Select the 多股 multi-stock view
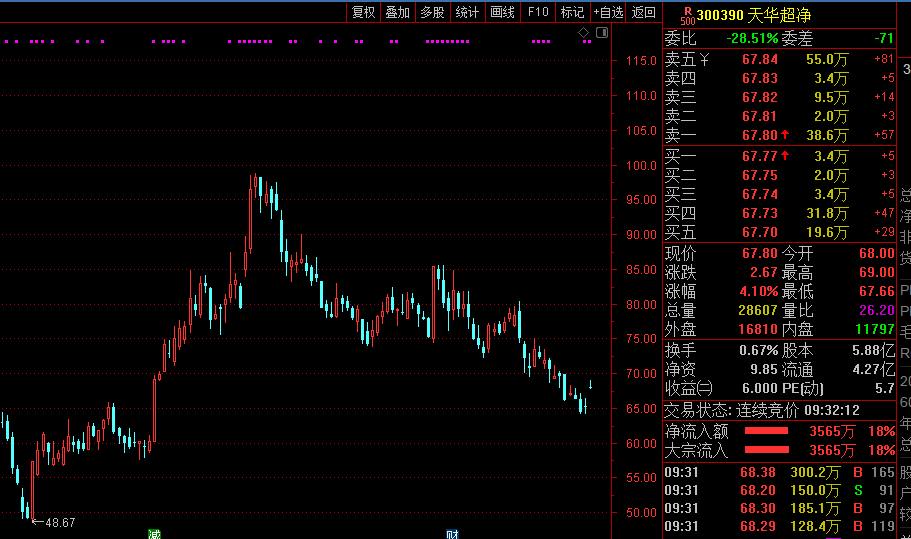 coord(432,12)
